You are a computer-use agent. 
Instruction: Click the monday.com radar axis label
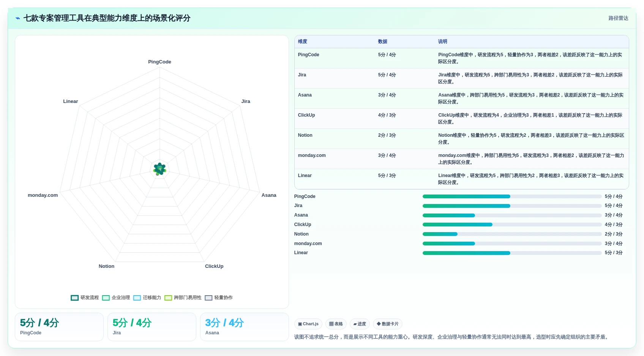tap(43, 195)
